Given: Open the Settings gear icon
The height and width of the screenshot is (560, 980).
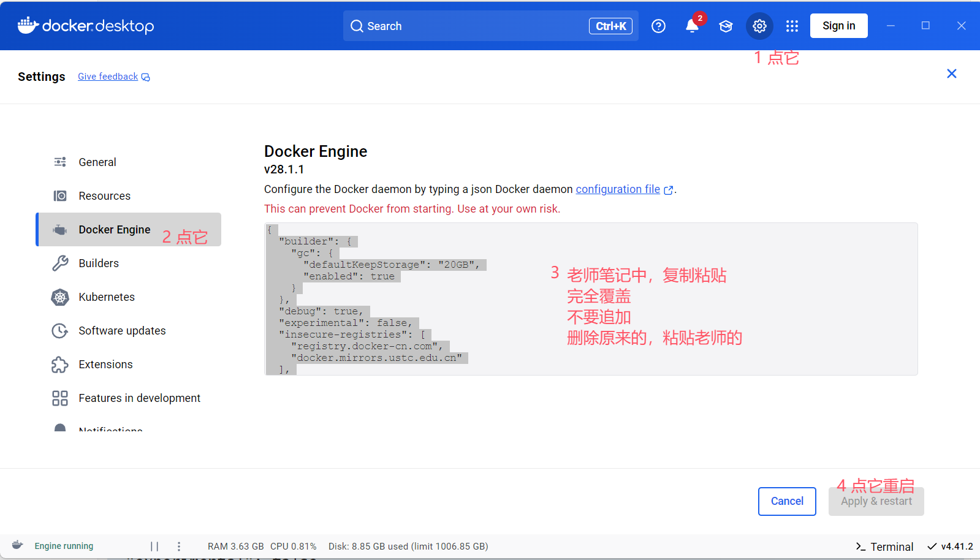Looking at the screenshot, I should click(x=759, y=26).
